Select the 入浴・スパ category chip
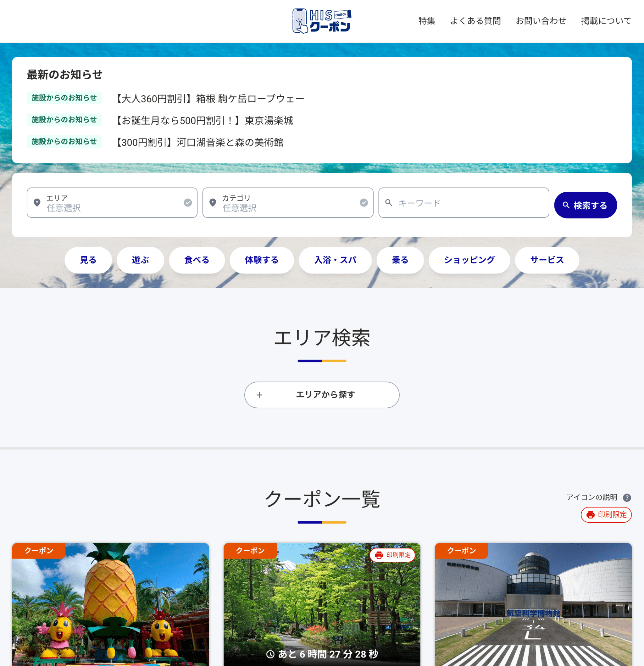The height and width of the screenshot is (666, 644). pyautogui.click(x=335, y=260)
